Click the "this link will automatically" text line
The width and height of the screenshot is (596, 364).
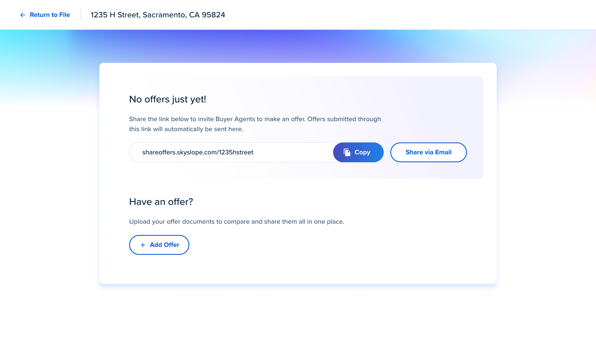[186, 129]
